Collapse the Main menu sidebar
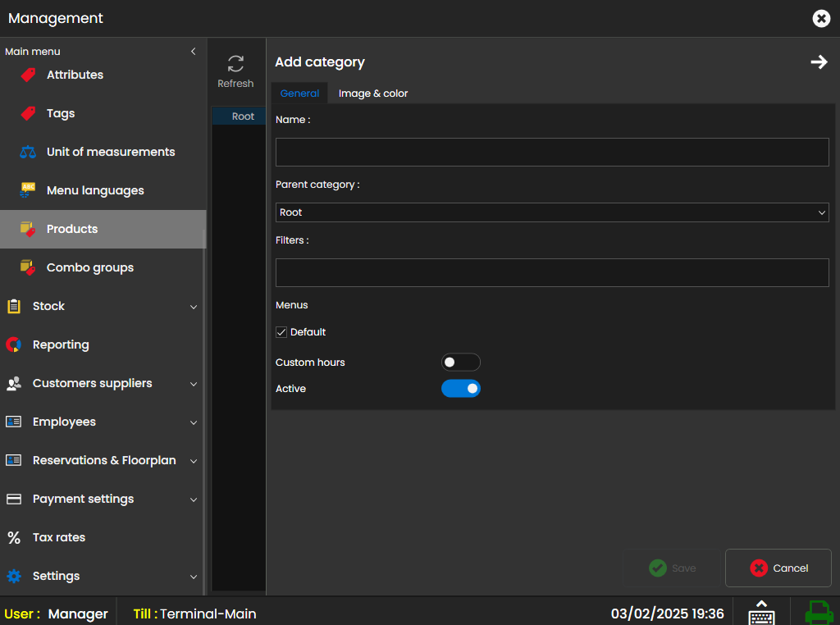Screen dimensions: 840x625 (194, 52)
